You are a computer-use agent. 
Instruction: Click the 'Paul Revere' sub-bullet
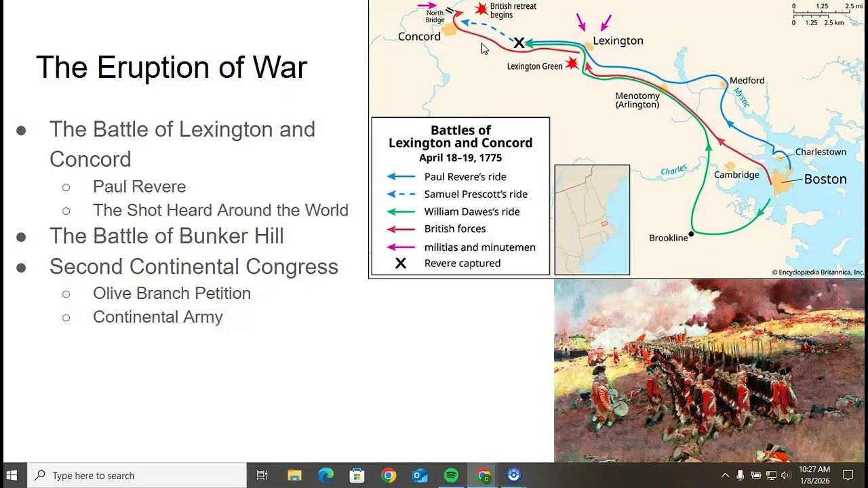click(139, 186)
